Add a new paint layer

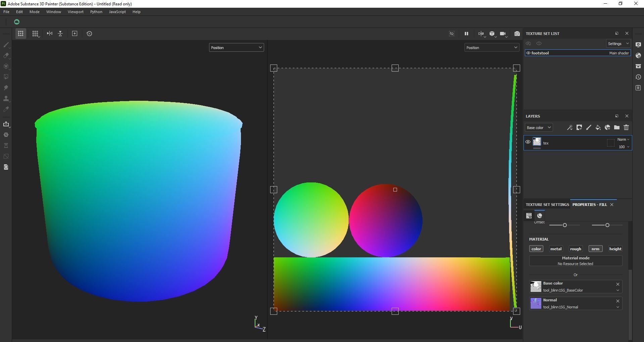tap(589, 128)
